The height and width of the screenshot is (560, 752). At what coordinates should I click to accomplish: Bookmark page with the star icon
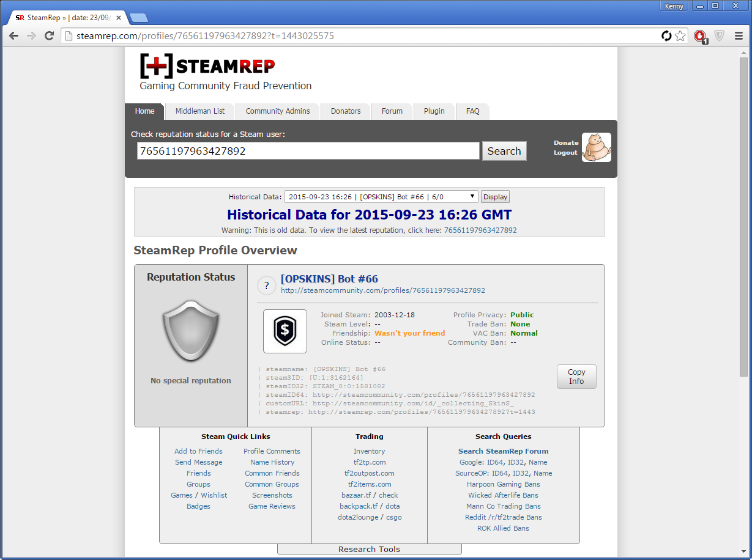coord(680,36)
